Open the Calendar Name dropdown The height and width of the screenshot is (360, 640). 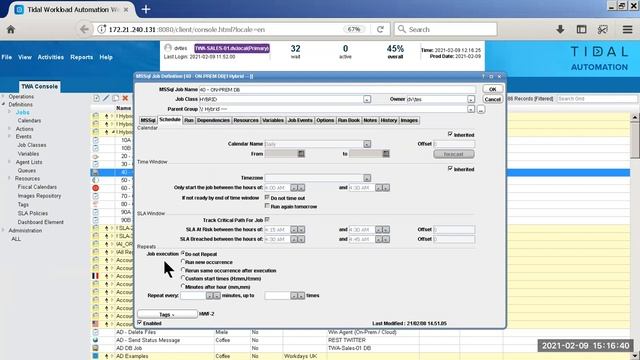click(x=367, y=144)
